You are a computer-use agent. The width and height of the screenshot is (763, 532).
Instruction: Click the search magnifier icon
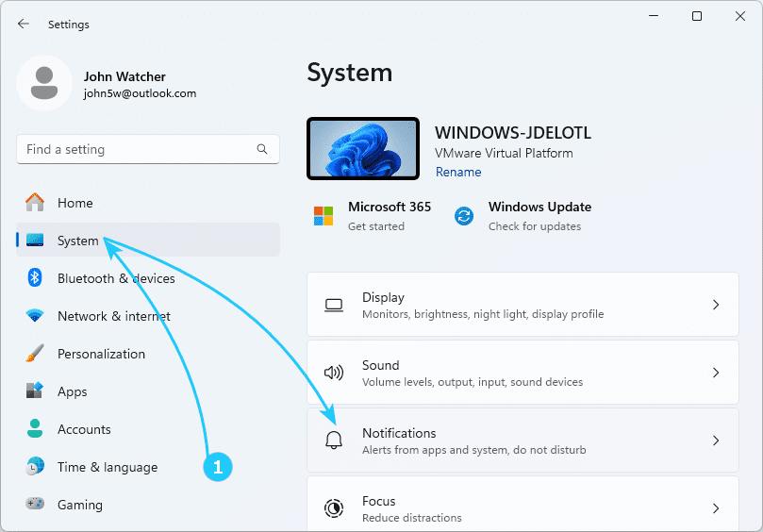[262, 149]
